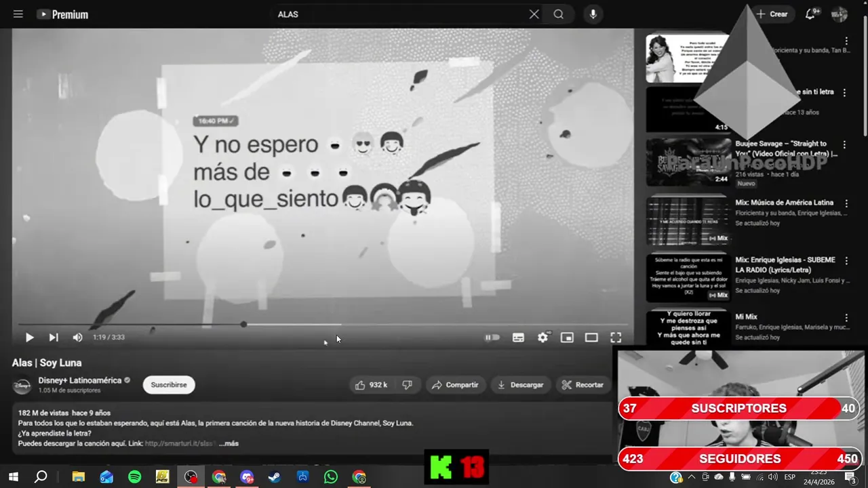
Task: Open Spotify from the taskbar
Action: [134, 477]
